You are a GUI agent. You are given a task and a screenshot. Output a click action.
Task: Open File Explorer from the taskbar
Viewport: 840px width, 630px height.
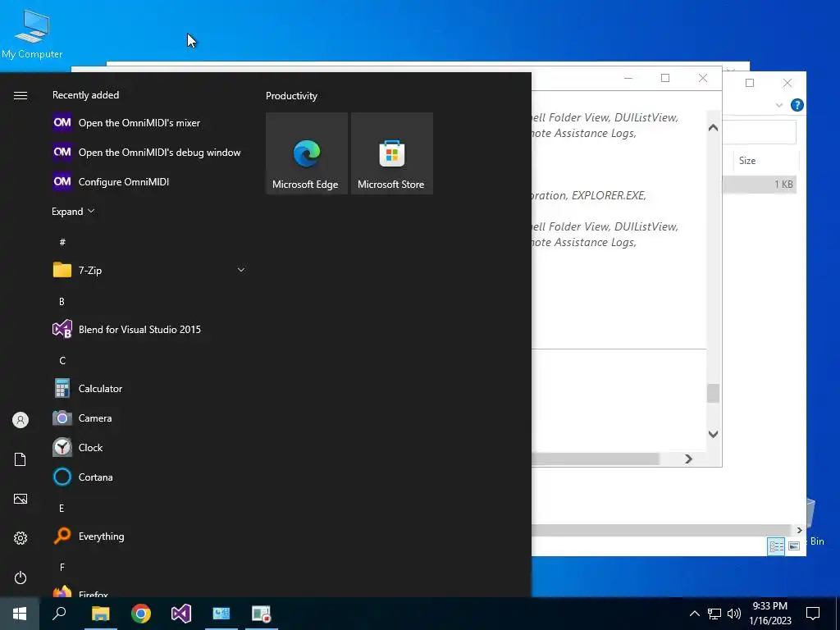tap(100, 614)
